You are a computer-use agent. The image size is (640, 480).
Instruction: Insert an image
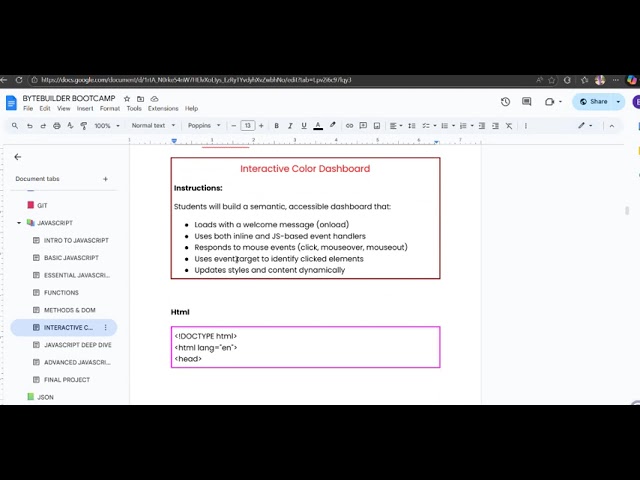pos(377,126)
